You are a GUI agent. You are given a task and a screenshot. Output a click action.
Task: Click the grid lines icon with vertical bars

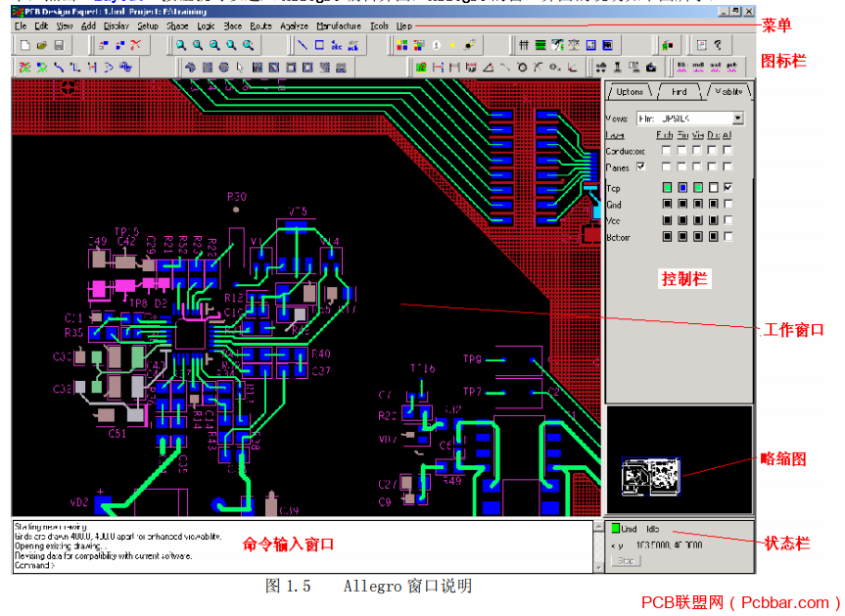pyautogui.click(x=523, y=45)
